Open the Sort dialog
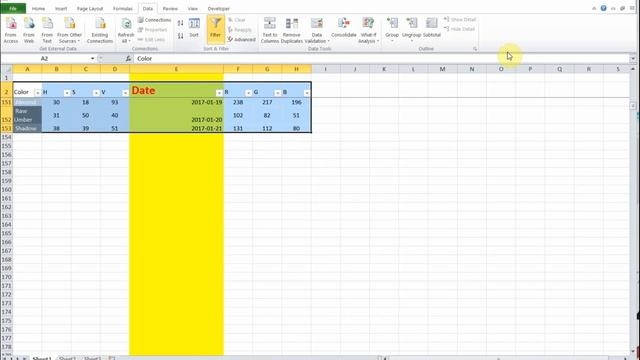 coord(194,28)
